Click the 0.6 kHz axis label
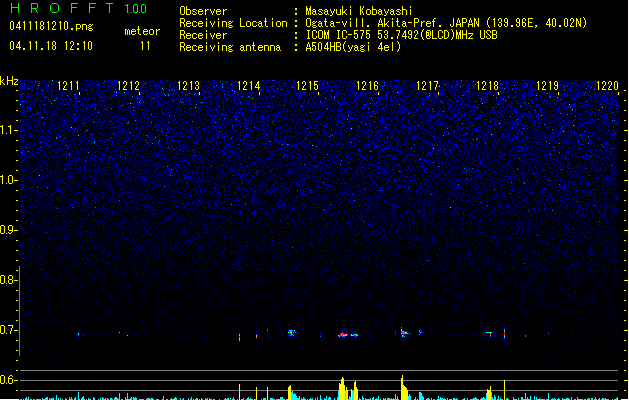629x400 pixels. (9, 380)
